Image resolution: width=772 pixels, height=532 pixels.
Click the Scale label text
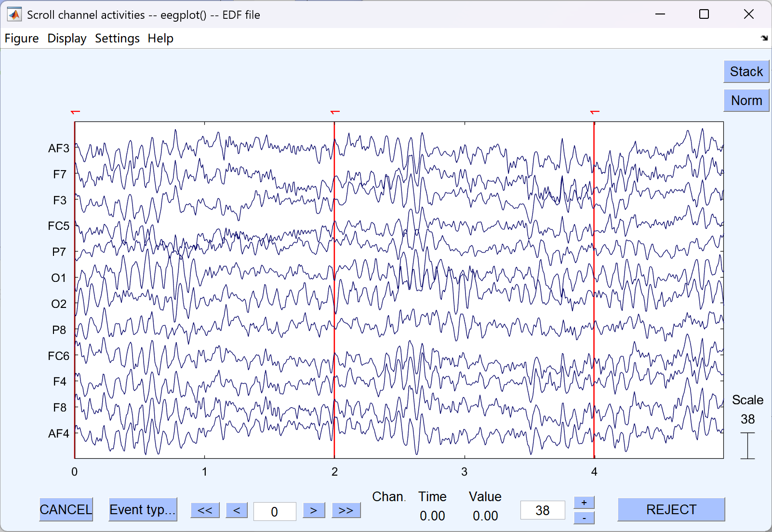click(x=747, y=400)
